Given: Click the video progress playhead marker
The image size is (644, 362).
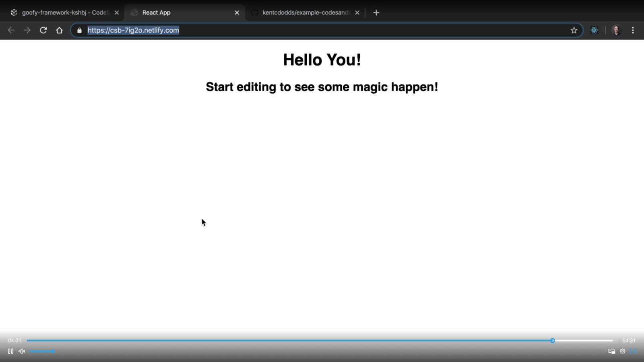Looking at the screenshot, I should pyautogui.click(x=553, y=341).
